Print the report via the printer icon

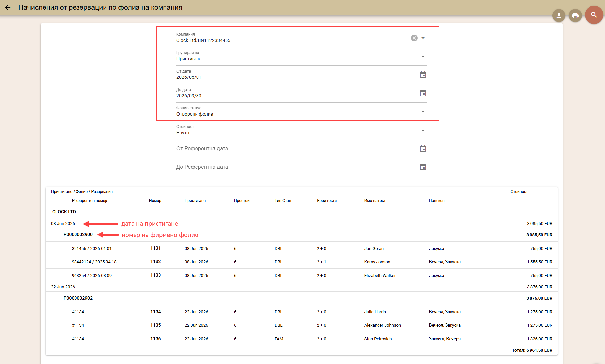(x=575, y=15)
